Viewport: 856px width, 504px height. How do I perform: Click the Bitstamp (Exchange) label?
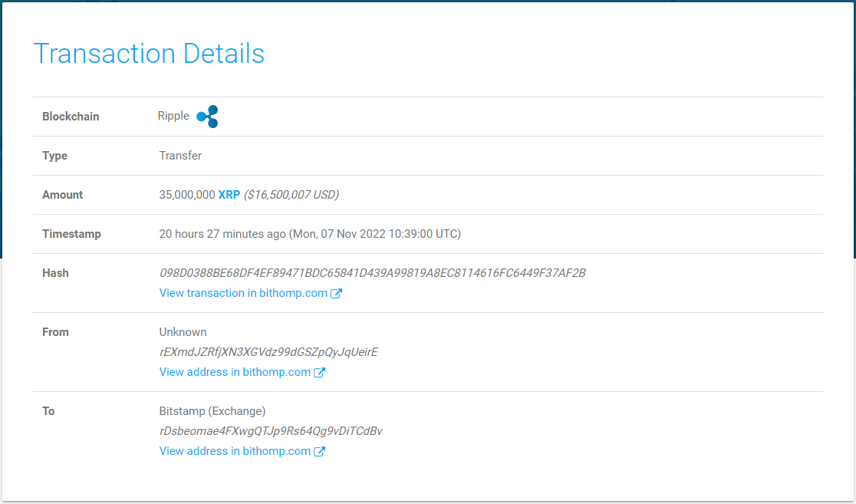(212, 411)
